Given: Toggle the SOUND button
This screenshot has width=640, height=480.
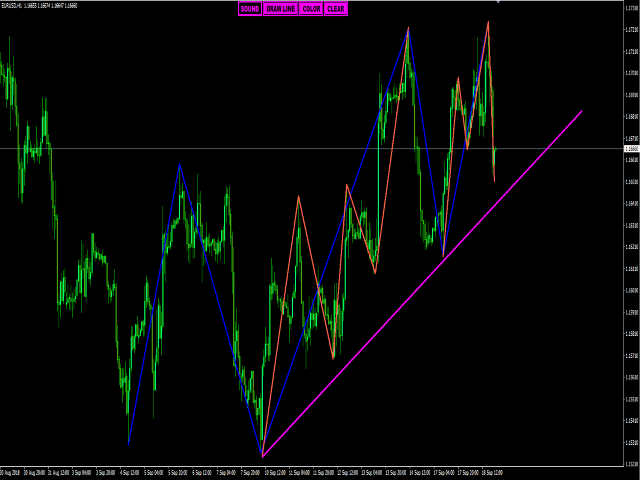Looking at the screenshot, I should pos(250,9).
